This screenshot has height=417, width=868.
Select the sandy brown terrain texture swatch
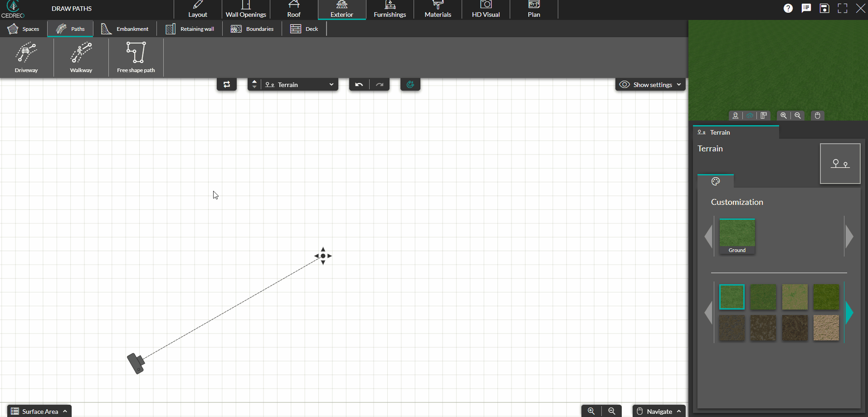[826, 328]
